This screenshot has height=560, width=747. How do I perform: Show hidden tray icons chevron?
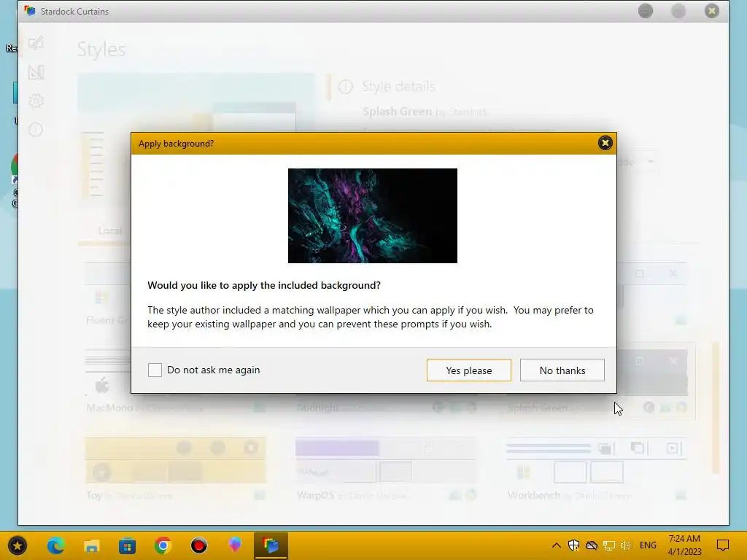pos(556,545)
